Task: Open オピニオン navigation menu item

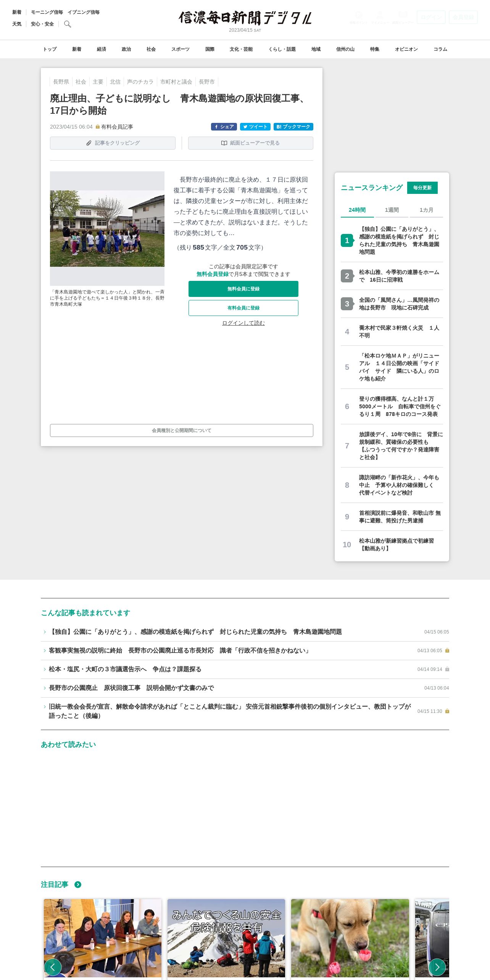Action: coord(406,49)
